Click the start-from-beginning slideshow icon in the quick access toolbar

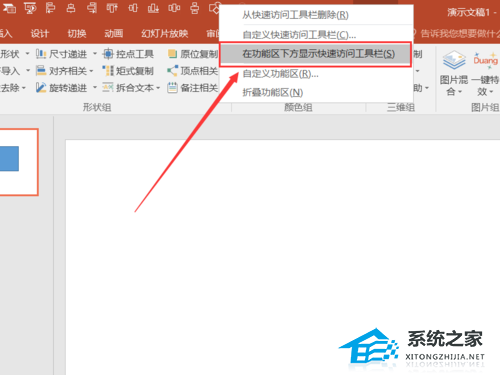(9, 7)
